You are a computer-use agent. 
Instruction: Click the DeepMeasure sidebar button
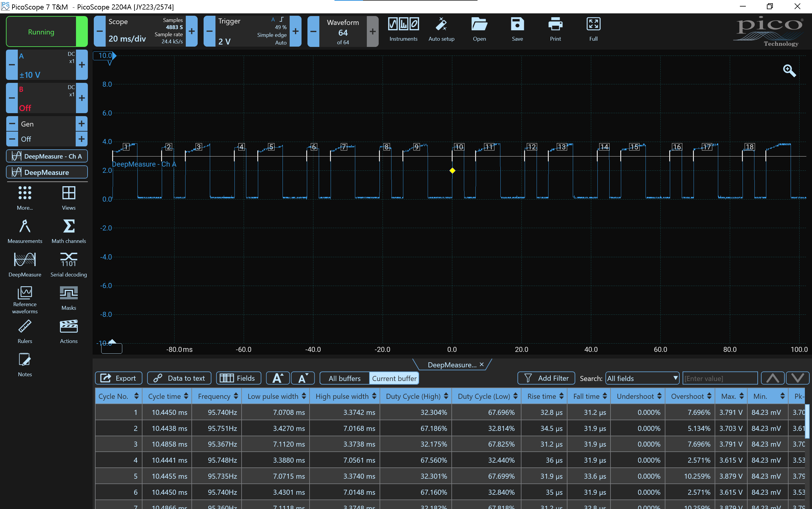click(x=47, y=172)
